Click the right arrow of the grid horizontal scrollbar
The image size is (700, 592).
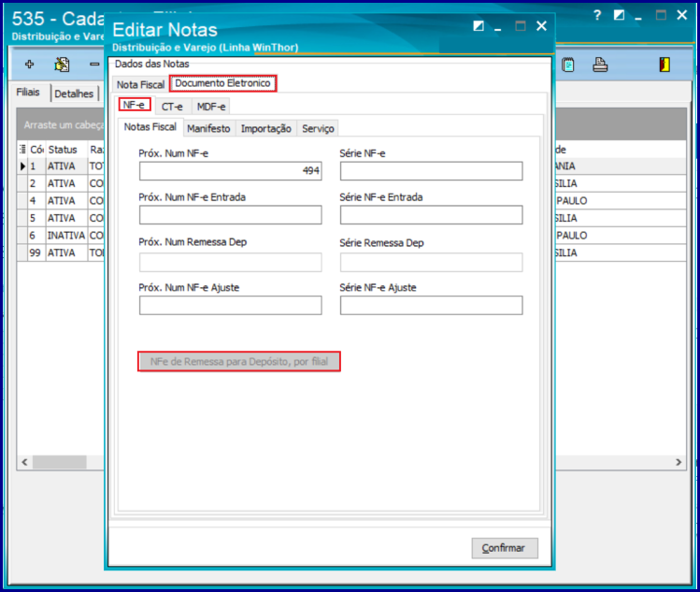(x=679, y=462)
